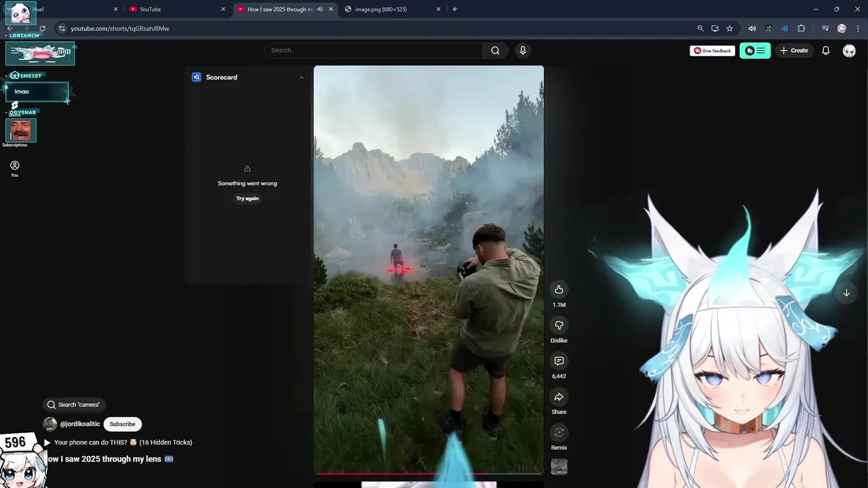Like the short with 1.1M likes
Viewport: 868px width, 488px height.
click(x=559, y=289)
